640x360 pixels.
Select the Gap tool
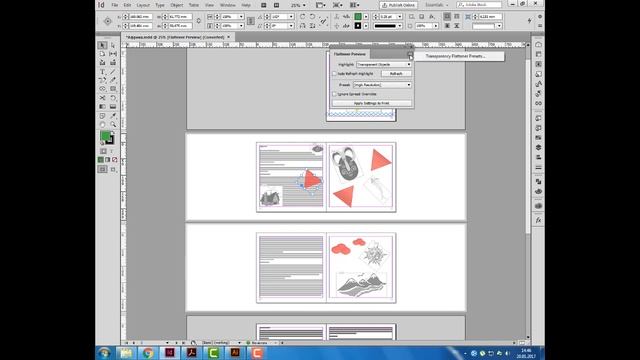113,54
